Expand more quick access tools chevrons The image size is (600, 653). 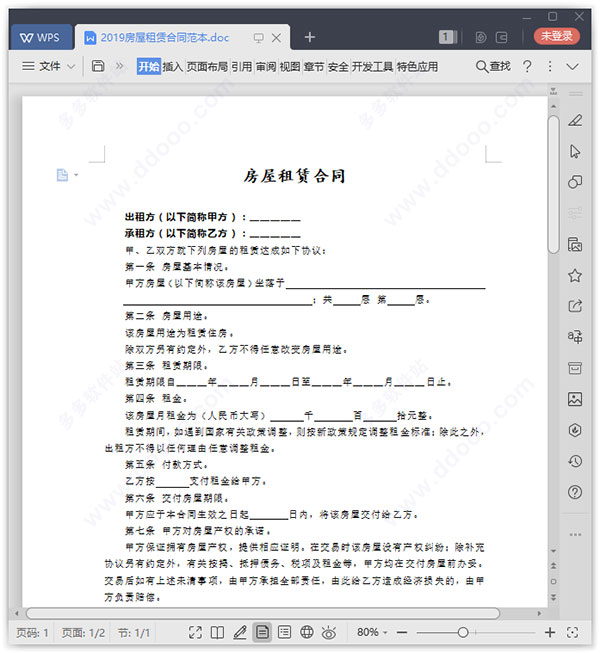coord(120,66)
